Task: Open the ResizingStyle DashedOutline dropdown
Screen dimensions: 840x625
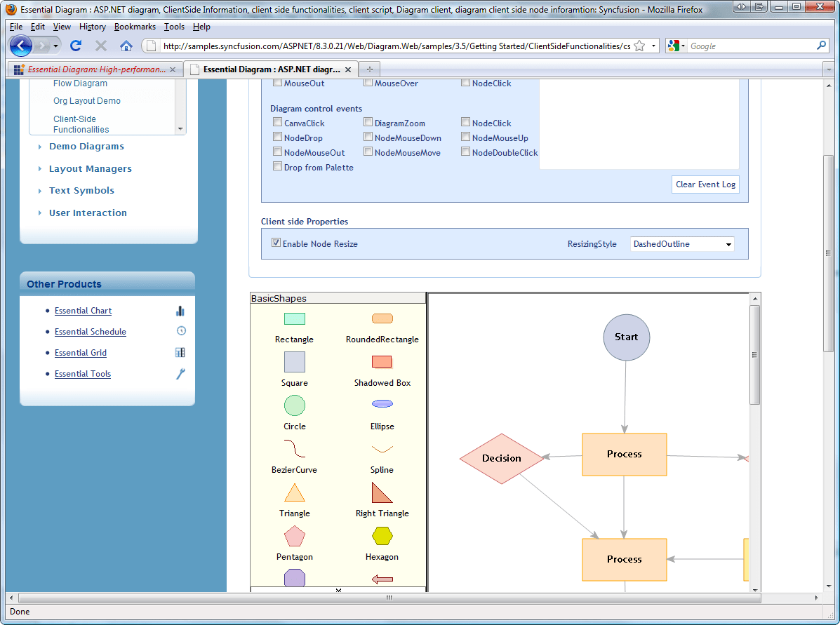Action: coord(682,244)
